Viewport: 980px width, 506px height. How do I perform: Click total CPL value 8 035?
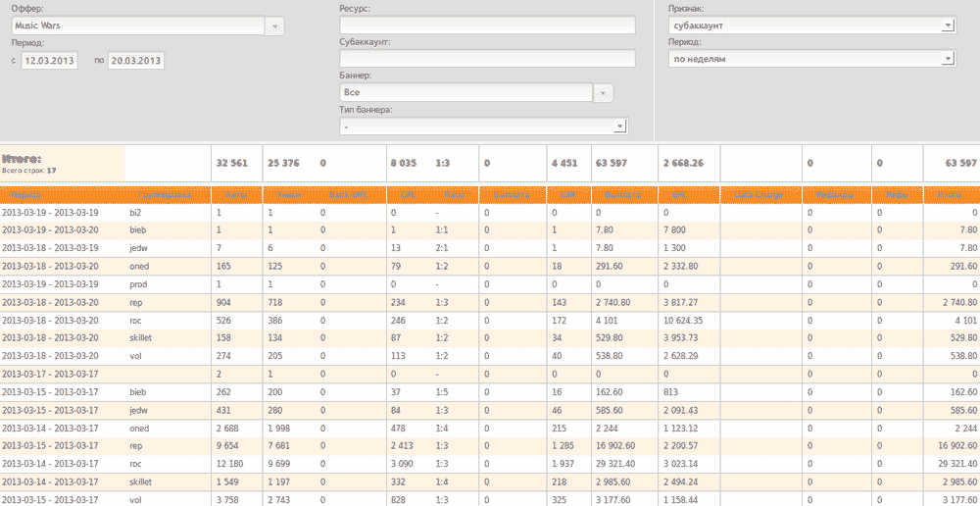[404, 163]
